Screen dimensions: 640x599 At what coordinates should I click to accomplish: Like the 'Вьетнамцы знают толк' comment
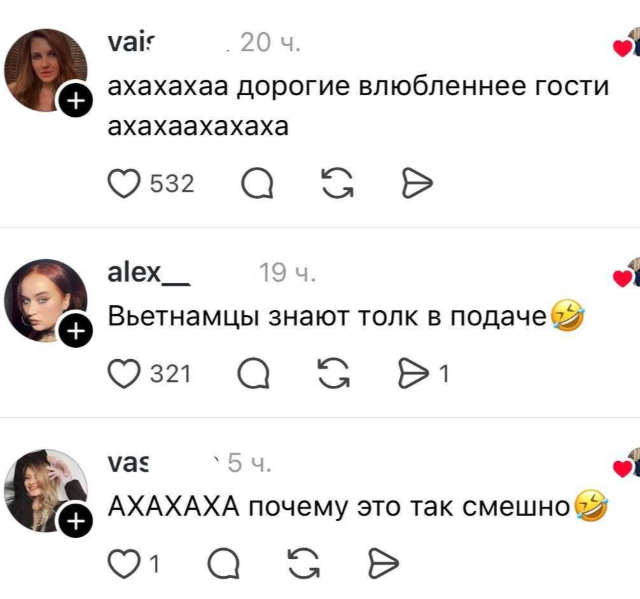pos(124,373)
